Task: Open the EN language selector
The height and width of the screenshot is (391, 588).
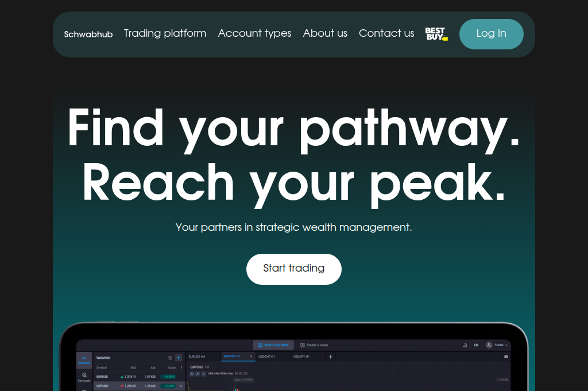Action: click(x=476, y=345)
